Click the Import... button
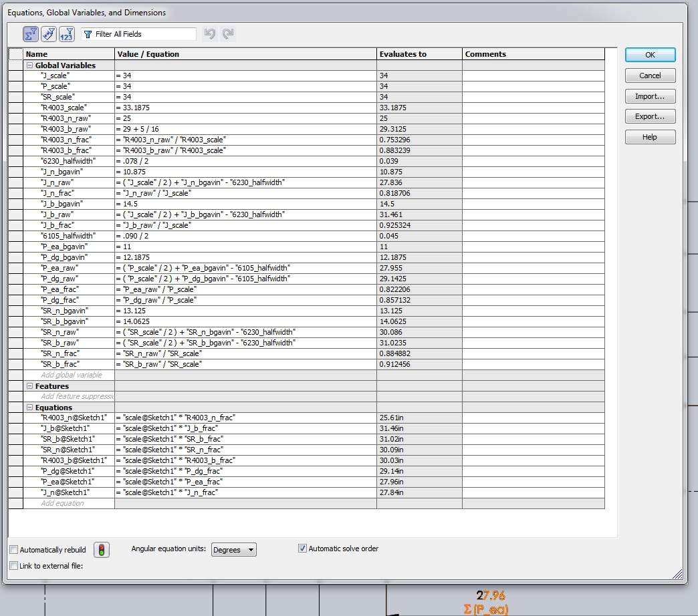The width and height of the screenshot is (698, 616). 650,96
